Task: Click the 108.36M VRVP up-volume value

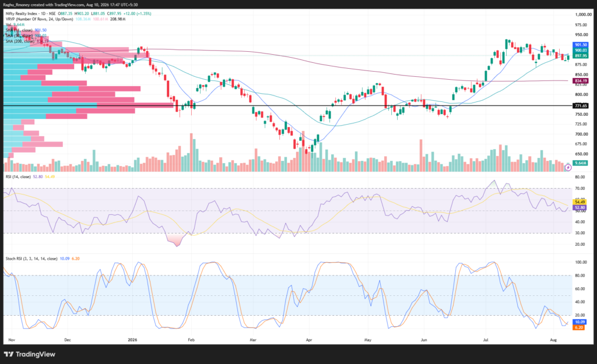Action: [83, 19]
